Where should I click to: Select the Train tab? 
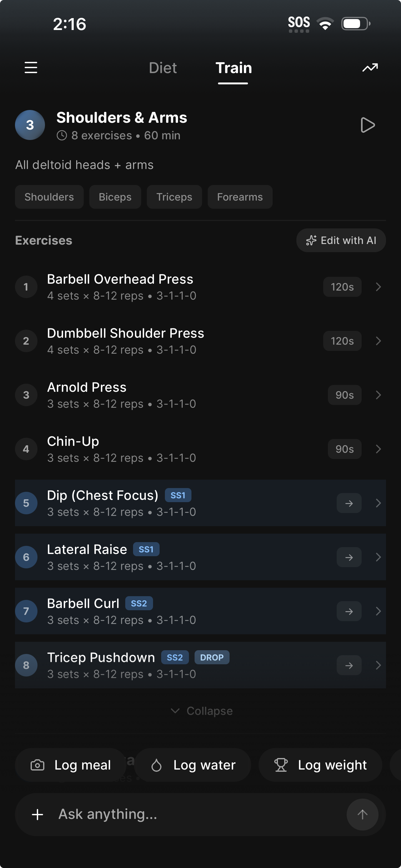(233, 68)
